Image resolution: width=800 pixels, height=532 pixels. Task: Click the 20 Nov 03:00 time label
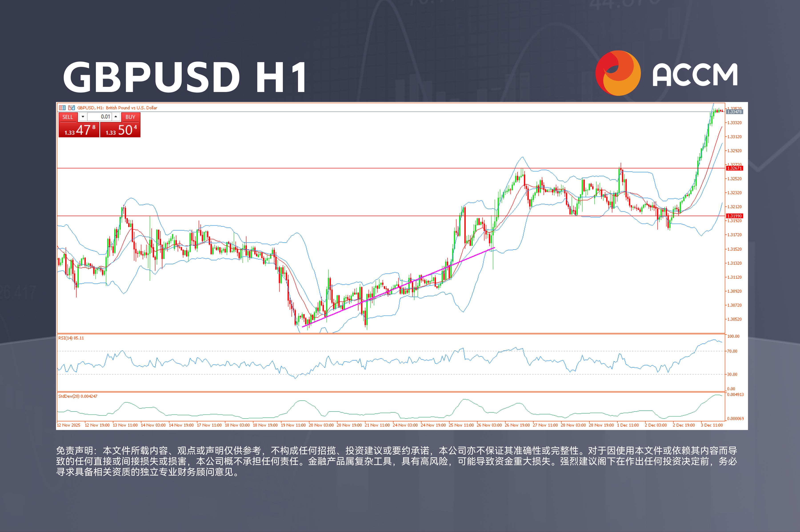point(321,425)
